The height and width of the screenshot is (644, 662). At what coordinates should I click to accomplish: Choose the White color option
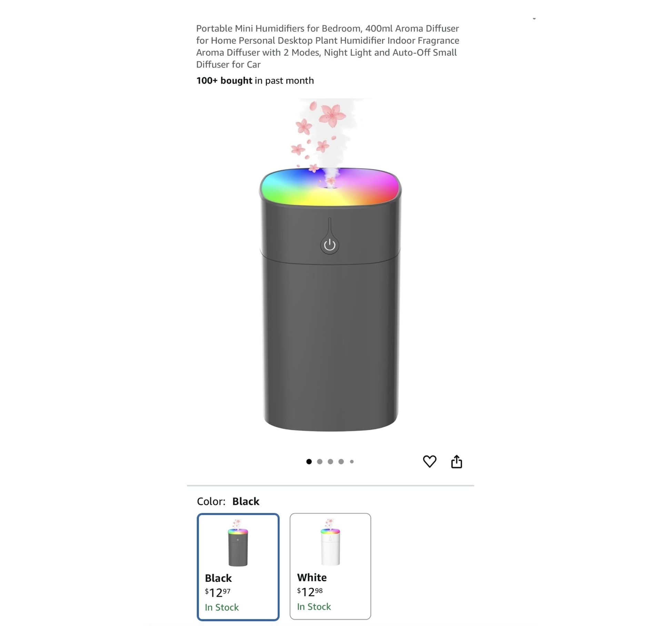tap(330, 566)
